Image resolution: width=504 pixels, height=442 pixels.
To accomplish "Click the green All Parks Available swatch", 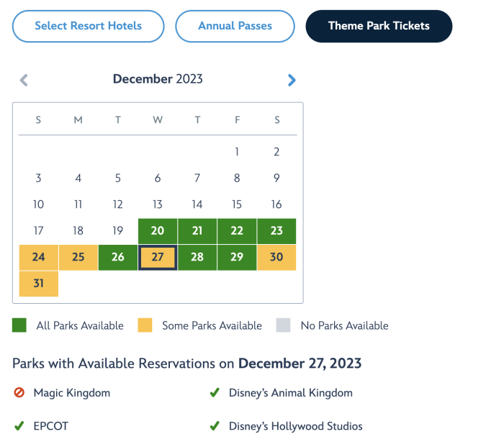I will [x=19, y=325].
